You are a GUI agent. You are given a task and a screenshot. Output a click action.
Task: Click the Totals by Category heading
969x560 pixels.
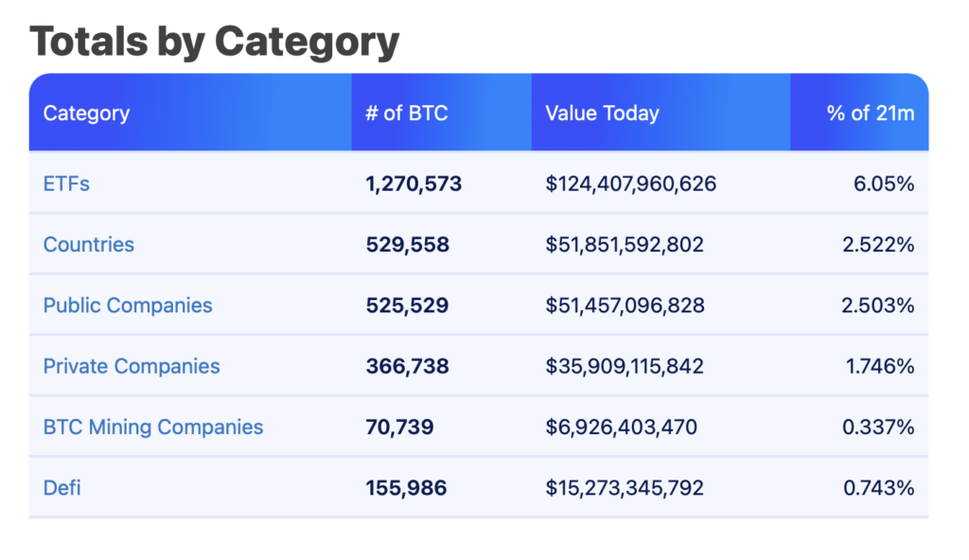(x=215, y=42)
